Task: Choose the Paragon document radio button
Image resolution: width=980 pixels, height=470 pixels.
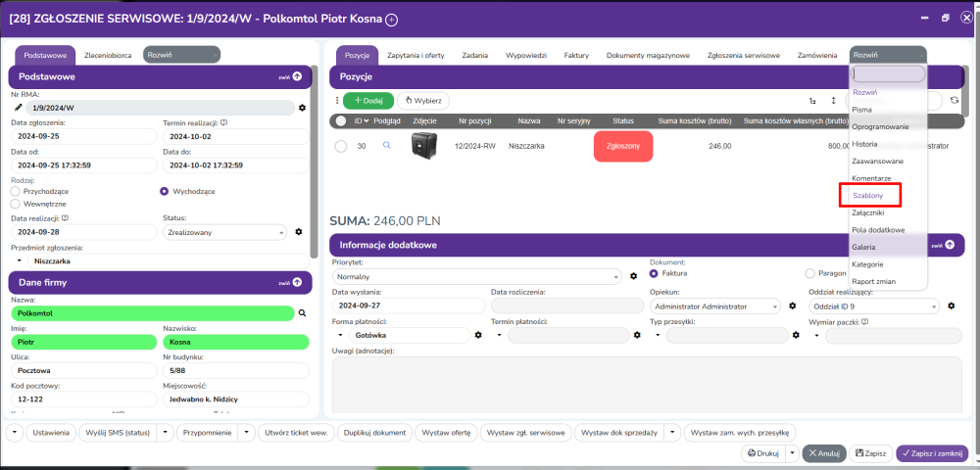Action: [810, 274]
